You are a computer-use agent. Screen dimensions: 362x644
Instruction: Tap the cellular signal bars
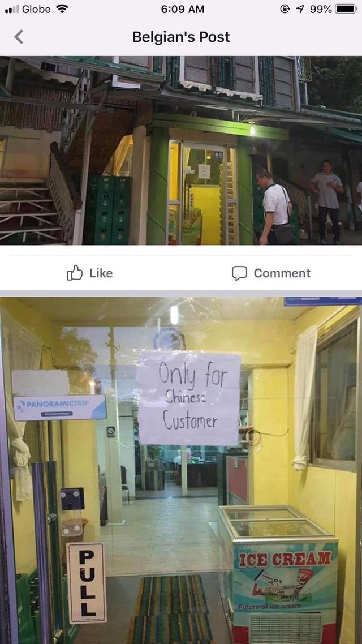12,9
